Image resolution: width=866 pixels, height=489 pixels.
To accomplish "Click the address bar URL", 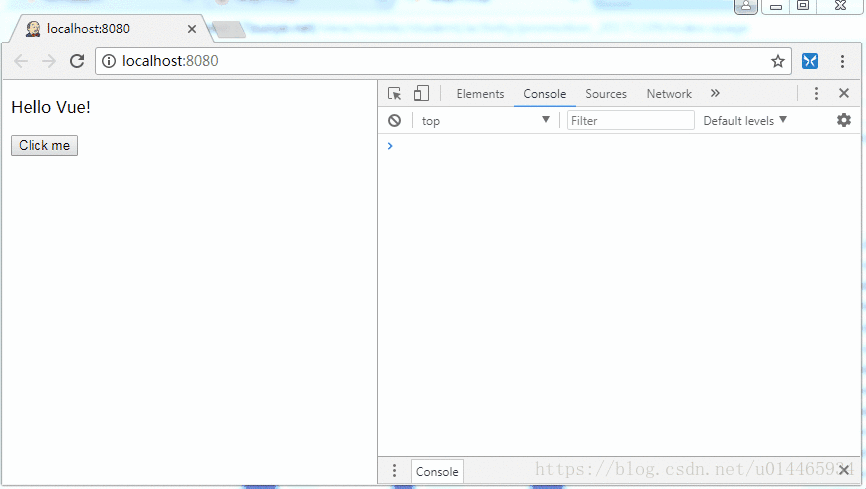I will [170, 61].
